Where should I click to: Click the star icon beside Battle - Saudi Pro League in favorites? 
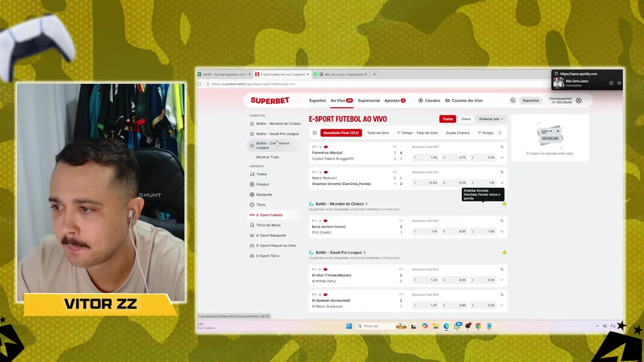point(252,134)
